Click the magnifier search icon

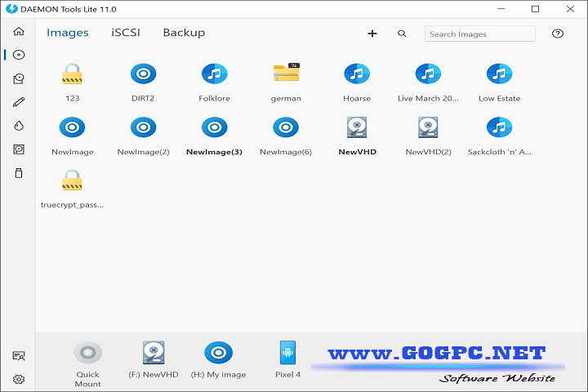click(402, 33)
